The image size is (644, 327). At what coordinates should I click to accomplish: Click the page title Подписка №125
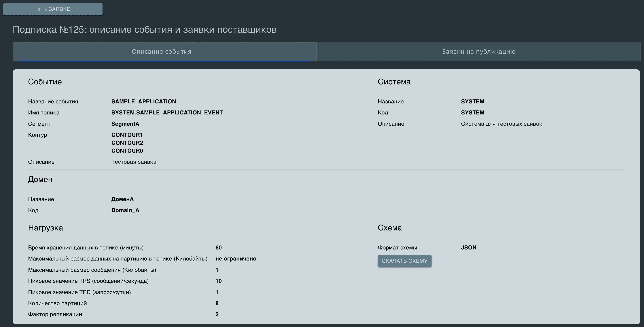point(144,30)
